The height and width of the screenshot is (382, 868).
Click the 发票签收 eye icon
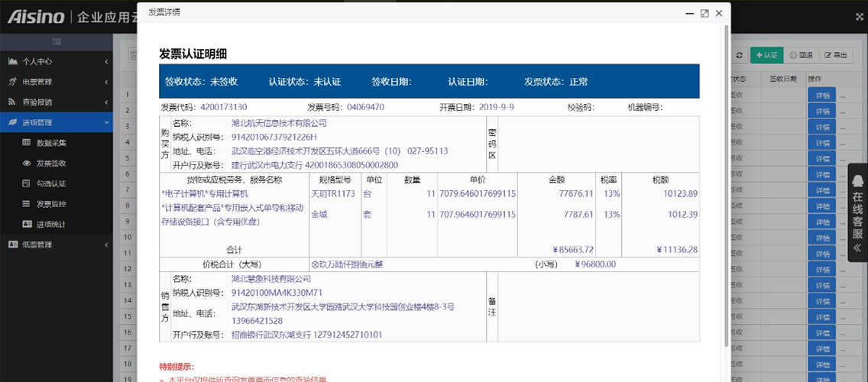coord(27,163)
